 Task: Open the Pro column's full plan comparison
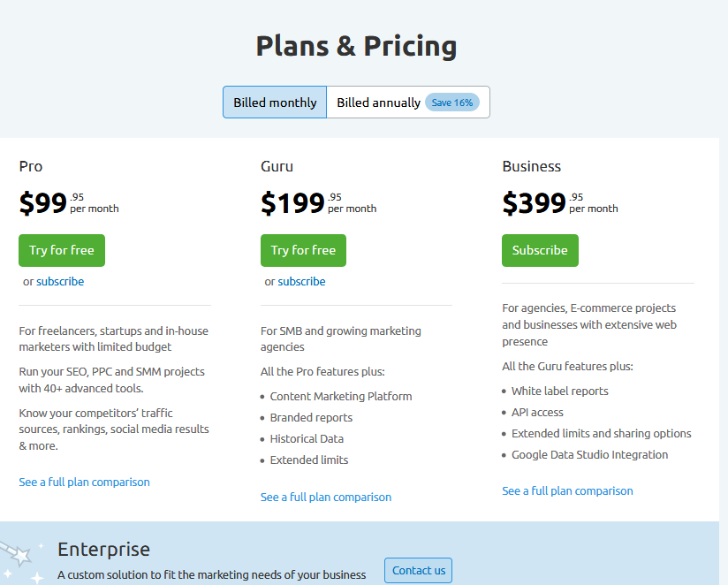click(84, 482)
